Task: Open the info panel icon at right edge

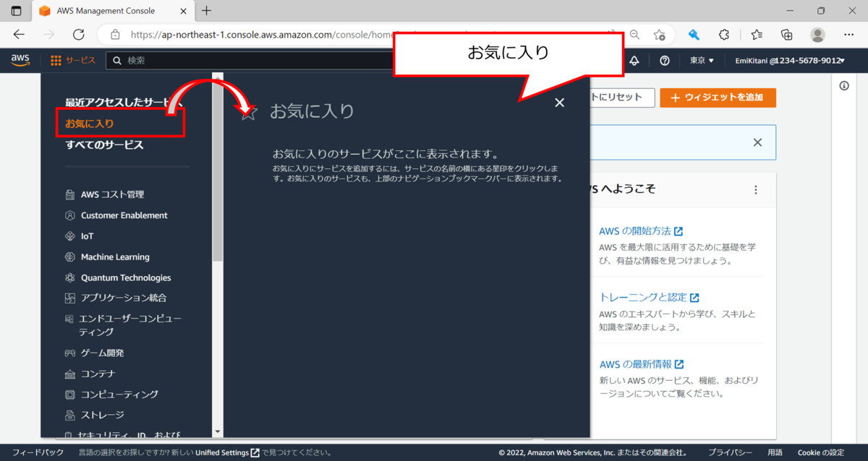Action: pyautogui.click(x=844, y=86)
